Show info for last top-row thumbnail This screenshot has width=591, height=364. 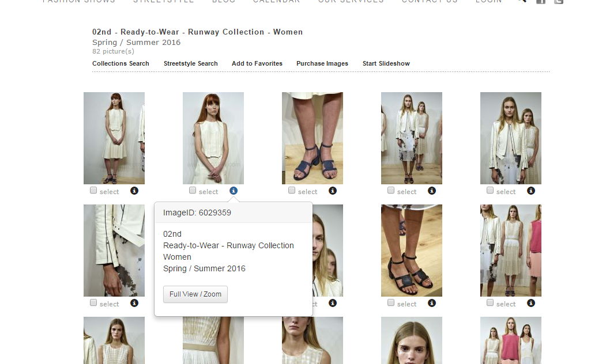(x=531, y=191)
